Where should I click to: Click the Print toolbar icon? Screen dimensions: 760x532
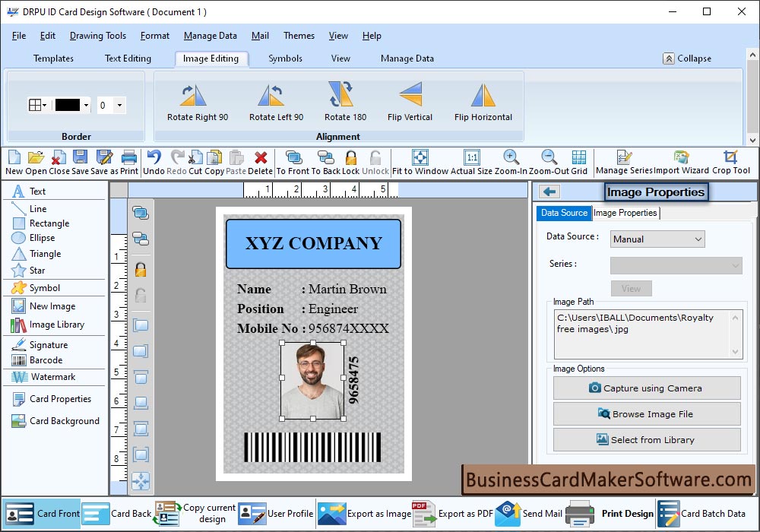click(129, 163)
